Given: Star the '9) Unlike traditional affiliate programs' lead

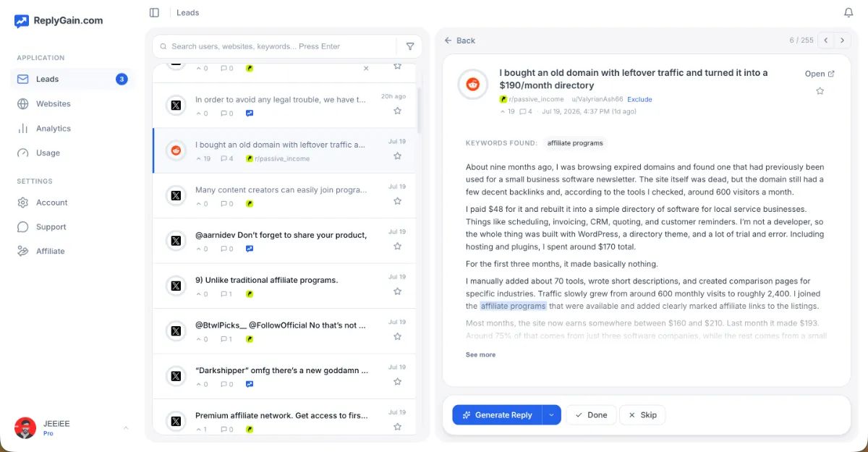Looking at the screenshot, I should click(x=397, y=291).
